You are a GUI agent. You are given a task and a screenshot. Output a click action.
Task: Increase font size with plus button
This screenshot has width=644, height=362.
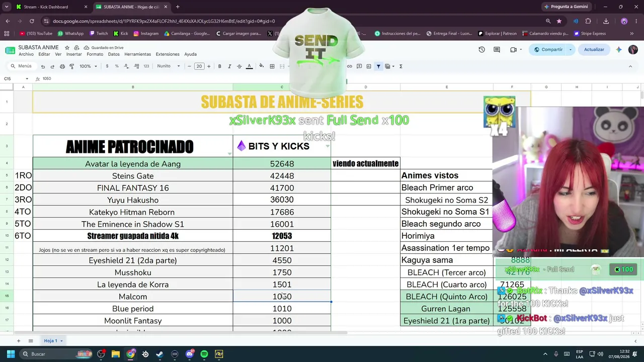(209, 66)
